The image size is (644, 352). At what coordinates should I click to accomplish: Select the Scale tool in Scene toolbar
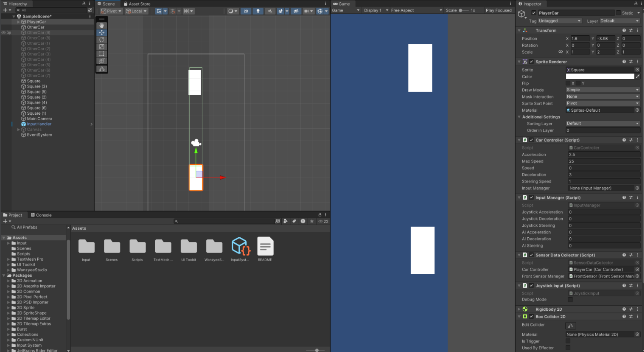[x=102, y=47]
